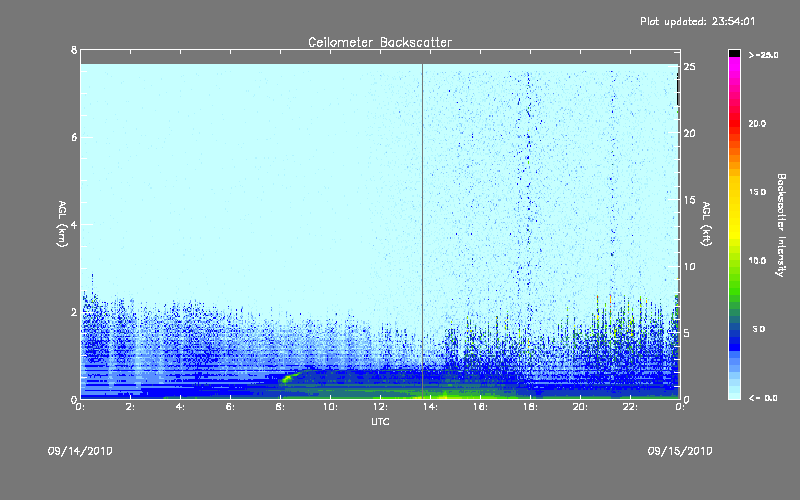Click the '25' kft right axis label
This screenshot has width=800, height=500.
click(690, 67)
